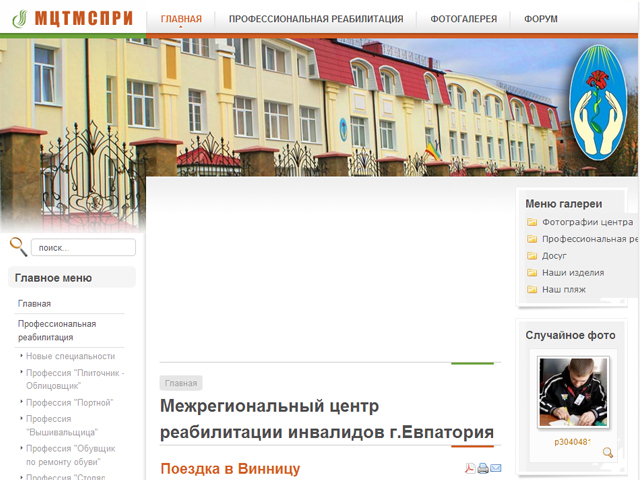Click into the поиск... search field
640x480 pixels.
(x=83, y=247)
